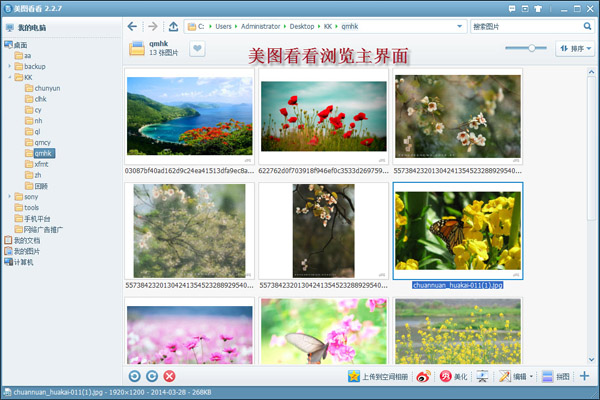Click the scrollbar down arrow
The image size is (600, 400).
tap(591, 359)
